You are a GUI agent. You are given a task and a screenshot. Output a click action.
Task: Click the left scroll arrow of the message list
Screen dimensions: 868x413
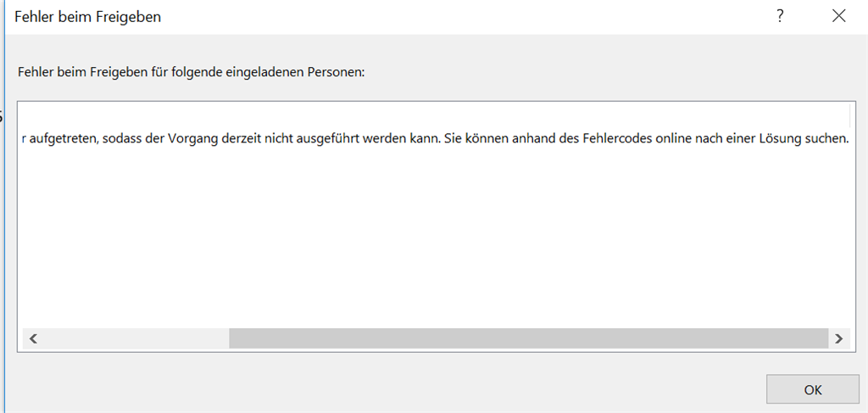(x=33, y=338)
